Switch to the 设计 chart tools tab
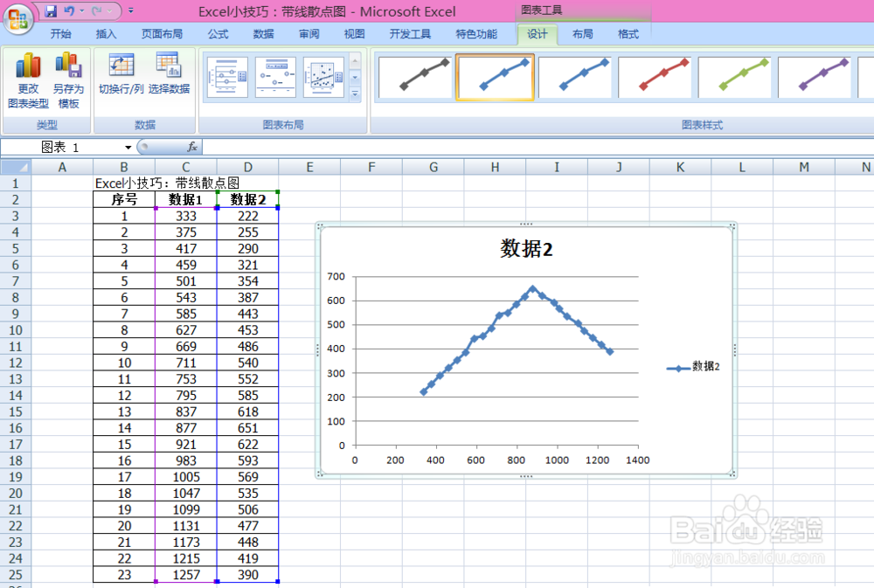Image resolution: width=874 pixels, height=588 pixels. pyautogui.click(x=537, y=34)
